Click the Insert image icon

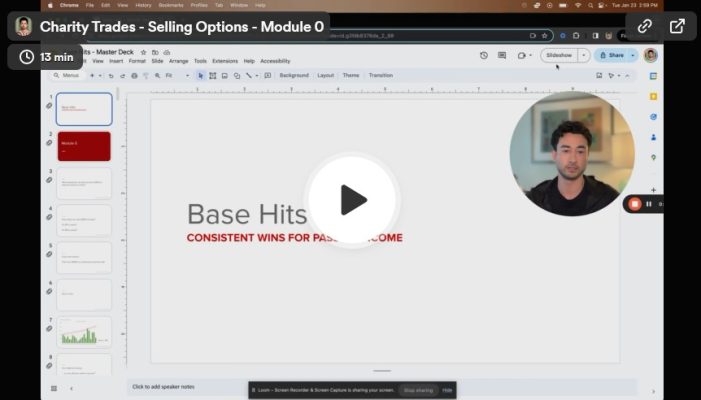(x=225, y=76)
